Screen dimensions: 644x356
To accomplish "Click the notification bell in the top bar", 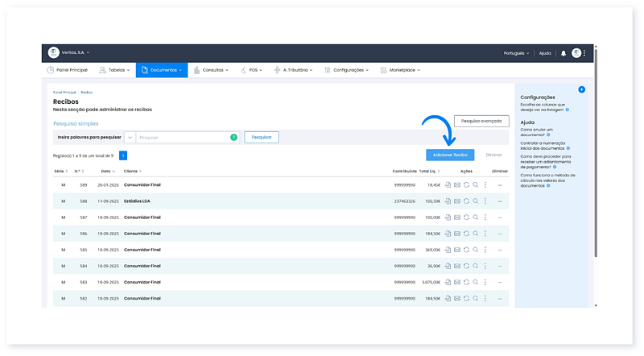I will [x=563, y=53].
